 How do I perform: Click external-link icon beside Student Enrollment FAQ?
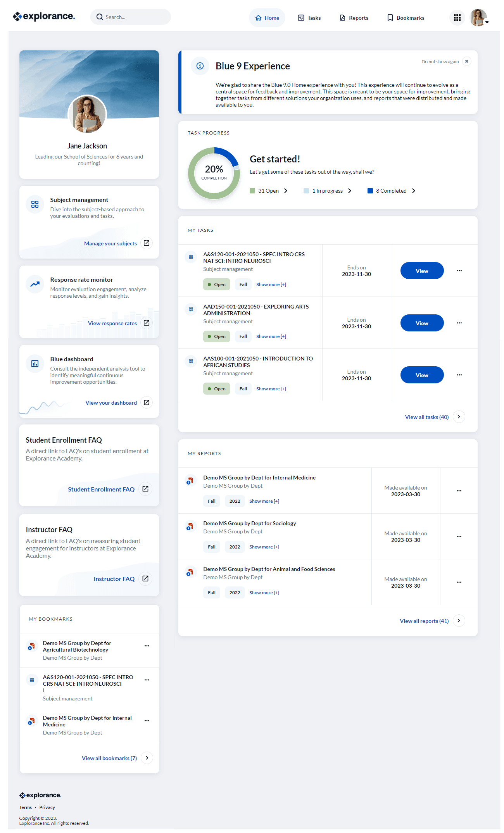[x=145, y=489]
